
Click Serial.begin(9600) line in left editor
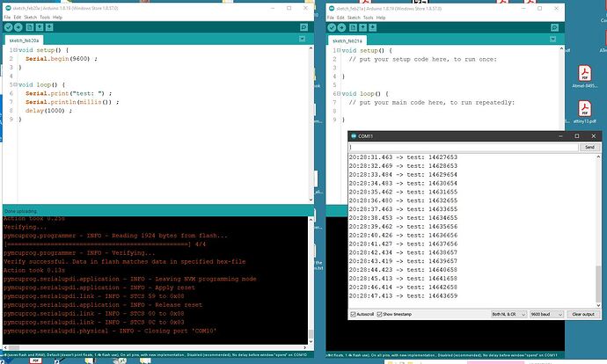coord(62,59)
